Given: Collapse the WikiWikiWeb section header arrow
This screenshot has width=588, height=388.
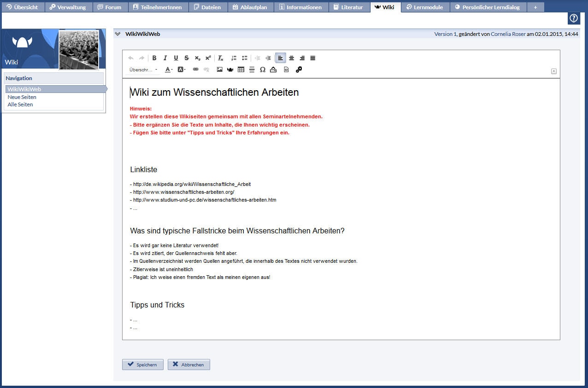Looking at the screenshot, I should click(118, 34).
